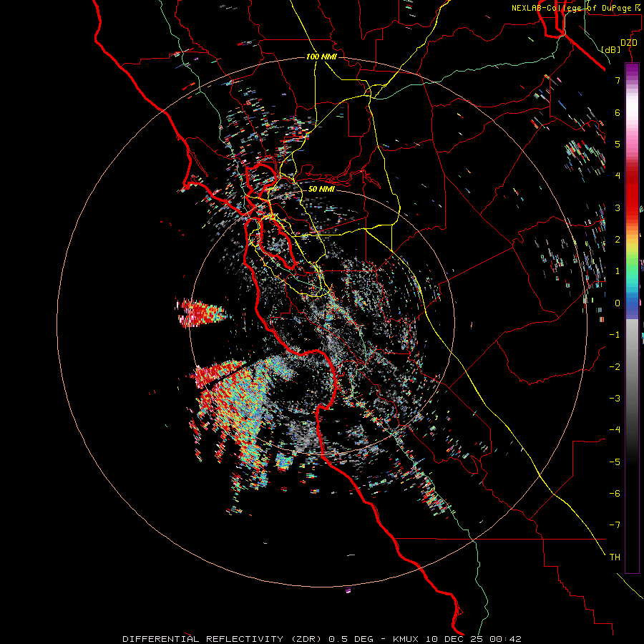Viewport: 644px width, 644px height.
Task: Select the "0" value on the color scale
Action: [x=618, y=303]
